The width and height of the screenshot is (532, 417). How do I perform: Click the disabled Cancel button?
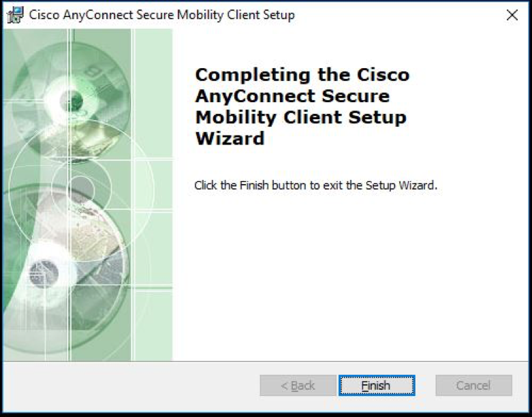[x=473, y=386]
